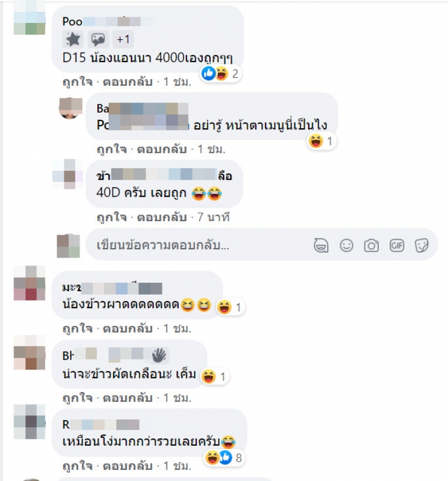The height and width of the screenshot is (481, 448).
Task: Click ตอบกลับ under the เหมือนโง่มากกว่ารวย comment
Action: tap(128, 466)
